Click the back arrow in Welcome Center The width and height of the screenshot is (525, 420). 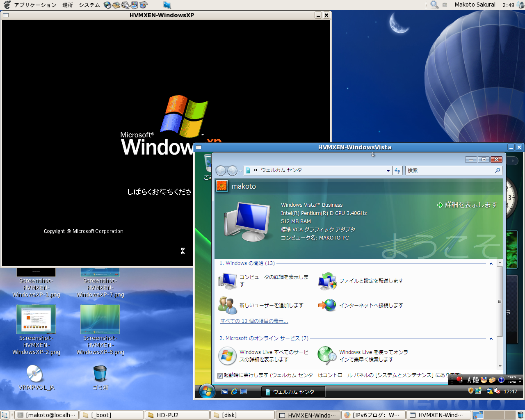point(221,171)
